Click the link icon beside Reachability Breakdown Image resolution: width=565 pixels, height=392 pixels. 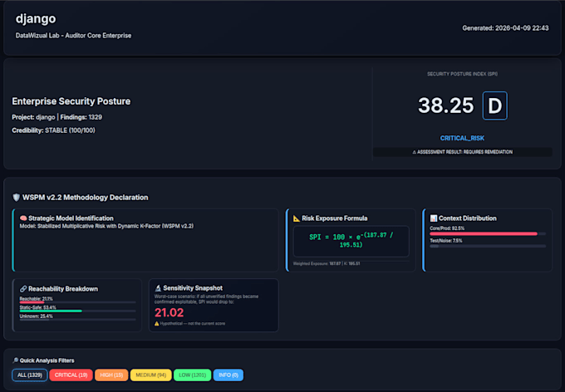coord(23,289)
